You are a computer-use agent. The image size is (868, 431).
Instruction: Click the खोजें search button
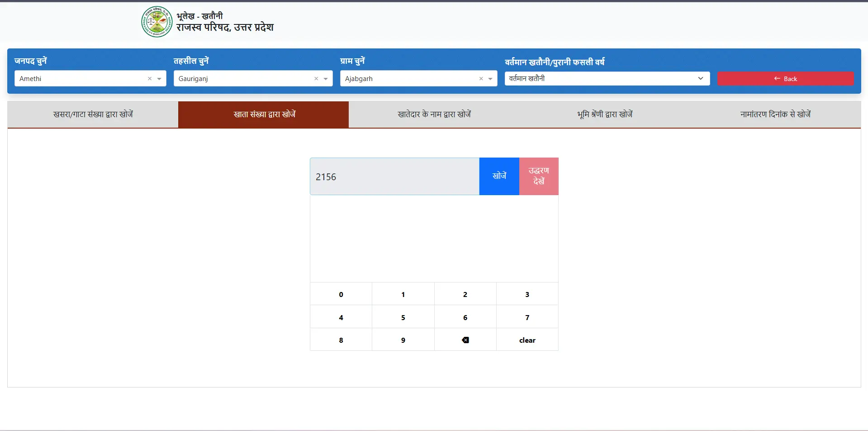pyautogui.click(x=499, y=176)
